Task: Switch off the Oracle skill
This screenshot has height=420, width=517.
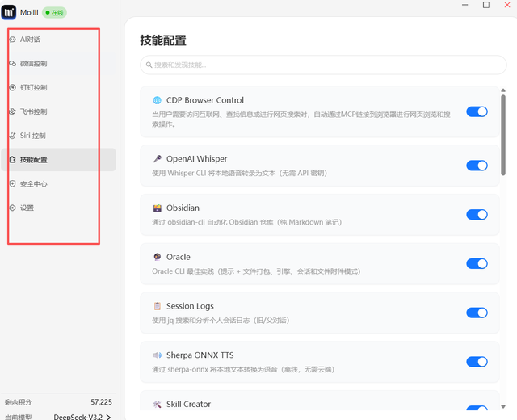Action: (x=477, y=264)
